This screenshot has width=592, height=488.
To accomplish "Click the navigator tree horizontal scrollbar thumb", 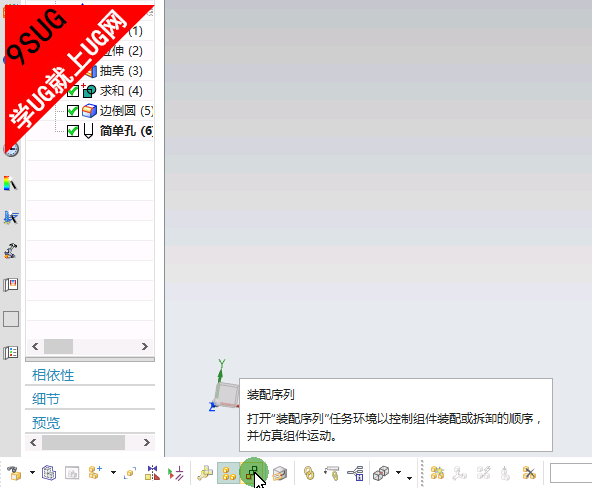I will click(x=59, y=346).
